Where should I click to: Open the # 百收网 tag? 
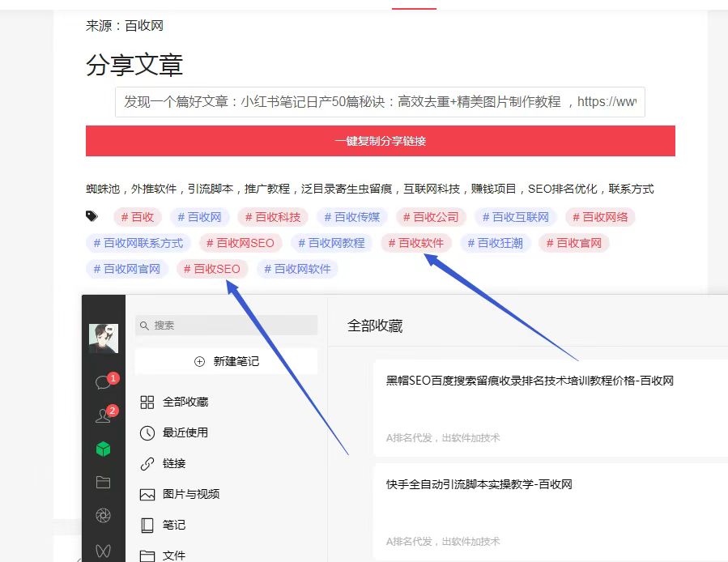(x=200, y=217)
